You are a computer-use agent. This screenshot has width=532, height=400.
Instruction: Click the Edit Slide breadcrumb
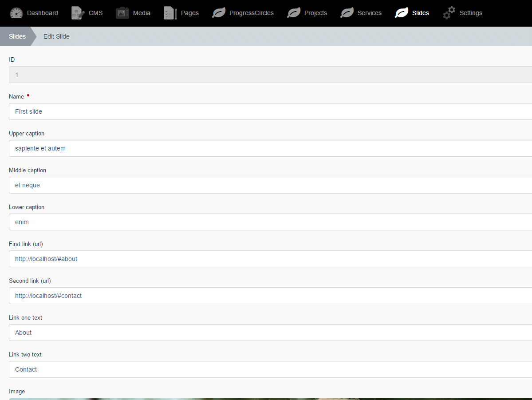point(56,36)
